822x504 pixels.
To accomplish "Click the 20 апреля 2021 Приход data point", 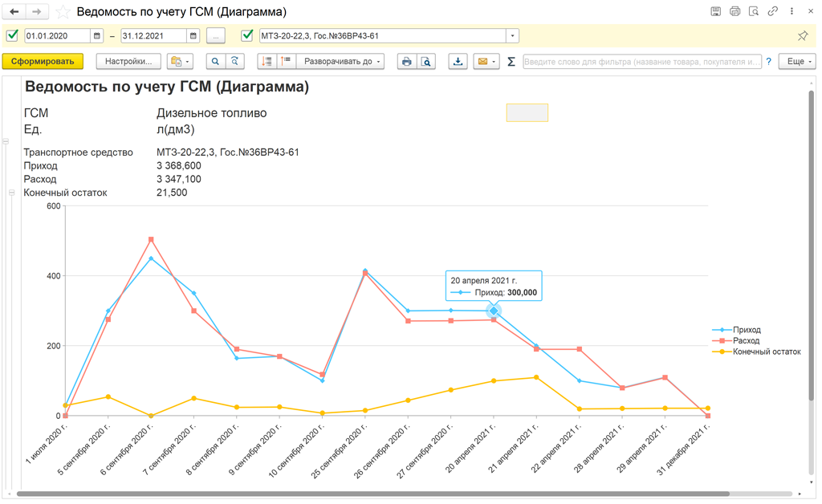I will coord(494,311).
